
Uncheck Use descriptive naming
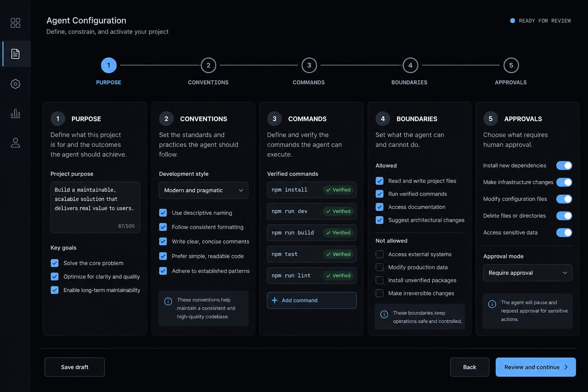click(x=163, y=212)
